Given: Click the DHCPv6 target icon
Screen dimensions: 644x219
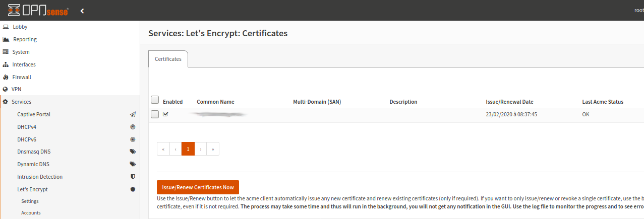Looking at the screenshot, I should (x=133, y=139).
